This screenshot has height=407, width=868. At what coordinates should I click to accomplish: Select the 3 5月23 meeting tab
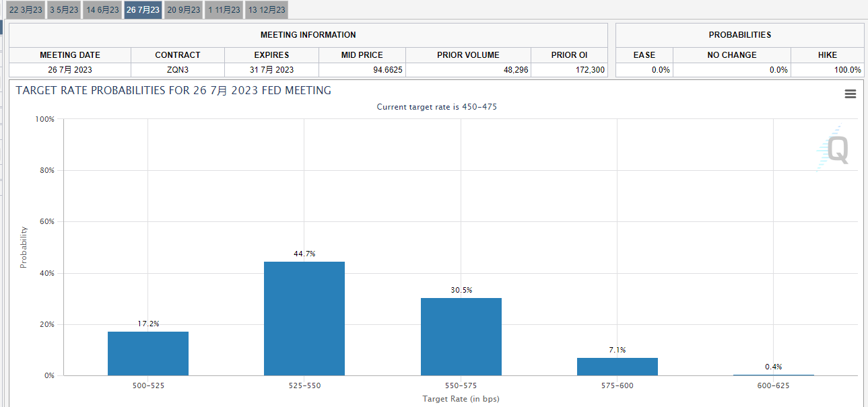[x=63, y=10]
